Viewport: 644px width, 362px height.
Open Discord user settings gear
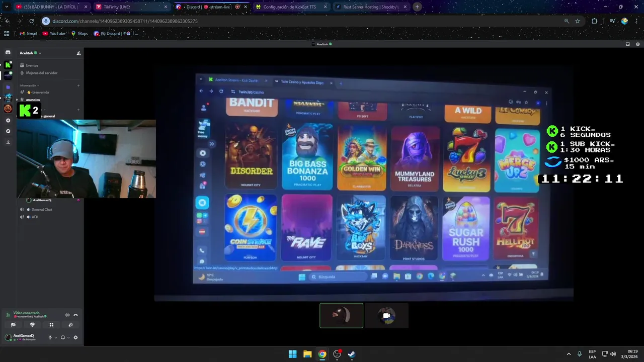coord(75,337)
